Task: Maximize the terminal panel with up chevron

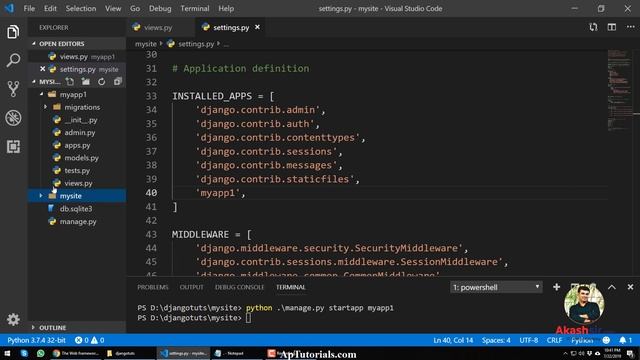Action: (611, 287)
